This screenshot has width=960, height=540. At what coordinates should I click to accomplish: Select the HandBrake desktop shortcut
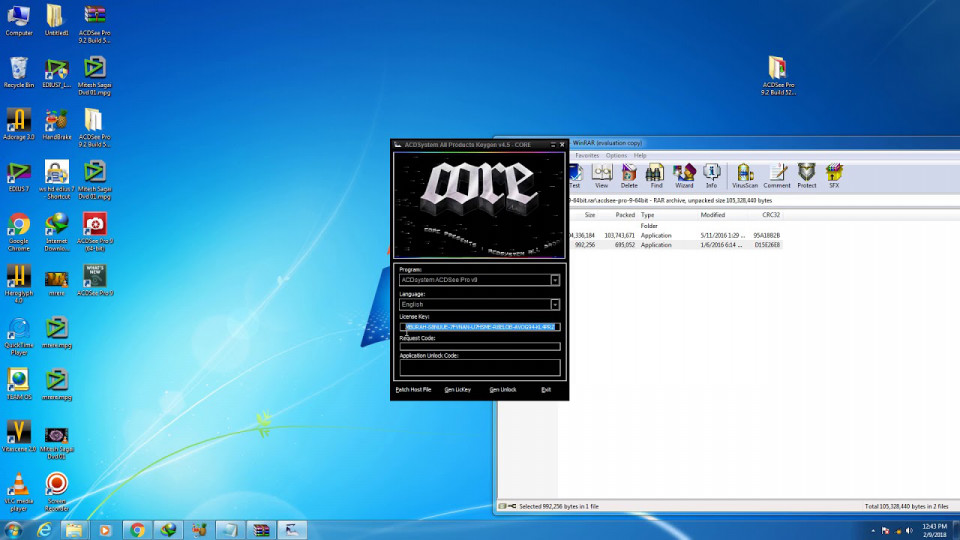pos(56,125)
